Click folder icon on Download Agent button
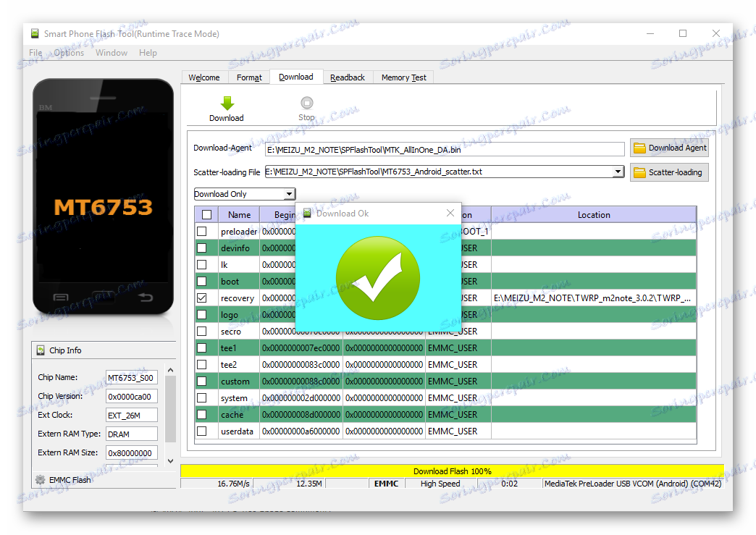 click(x=639, y=148)
